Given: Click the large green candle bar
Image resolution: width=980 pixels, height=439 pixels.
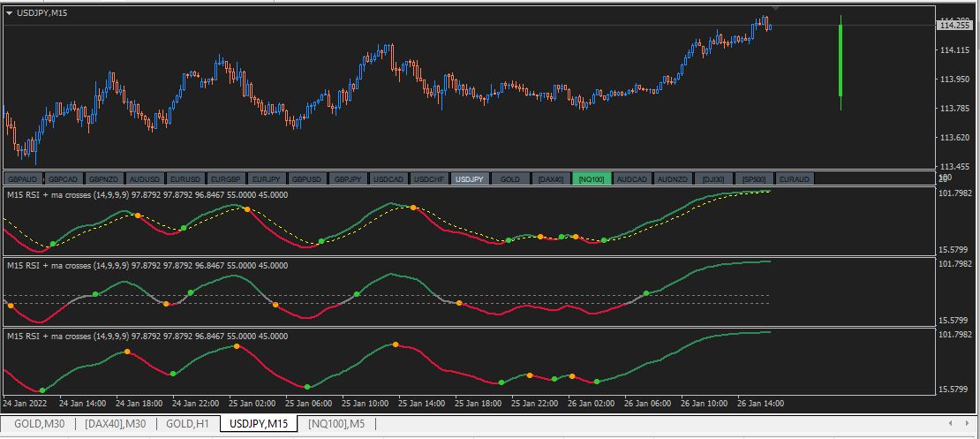Looking at the screenshot, I should [841, 60].
